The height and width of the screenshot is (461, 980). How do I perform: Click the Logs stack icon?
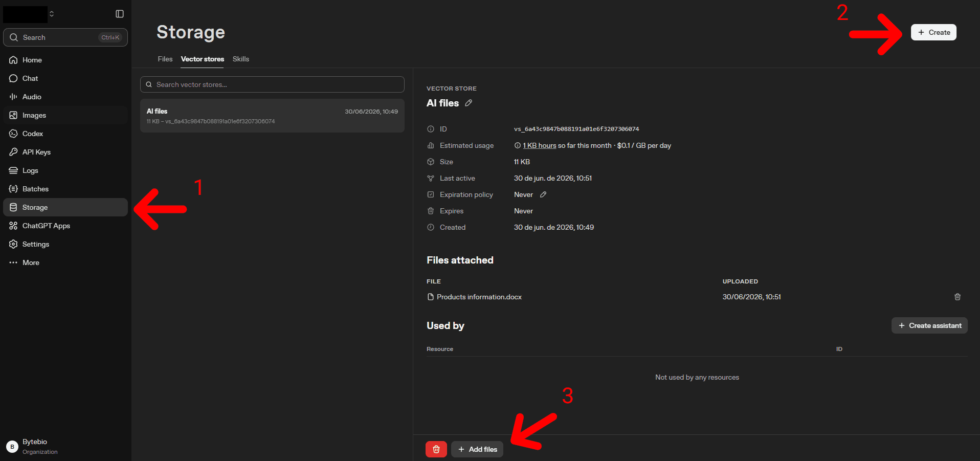[x=13, y=170]
